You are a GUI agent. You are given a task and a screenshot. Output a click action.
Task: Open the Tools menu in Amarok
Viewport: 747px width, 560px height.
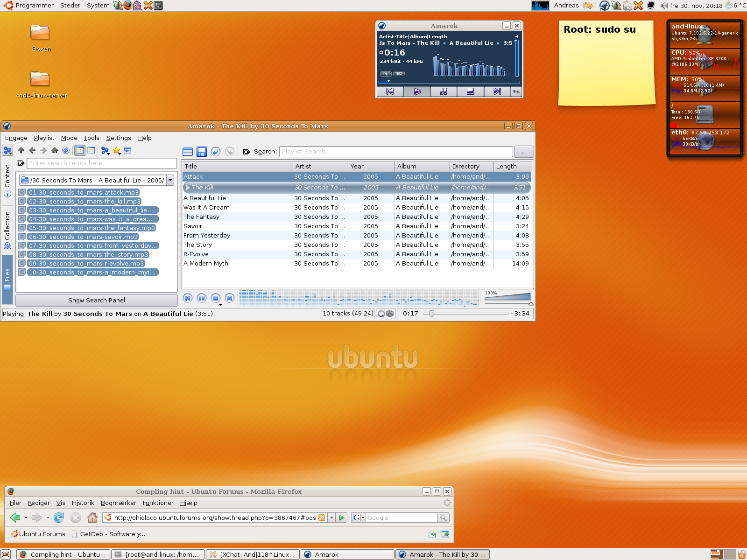92,138
